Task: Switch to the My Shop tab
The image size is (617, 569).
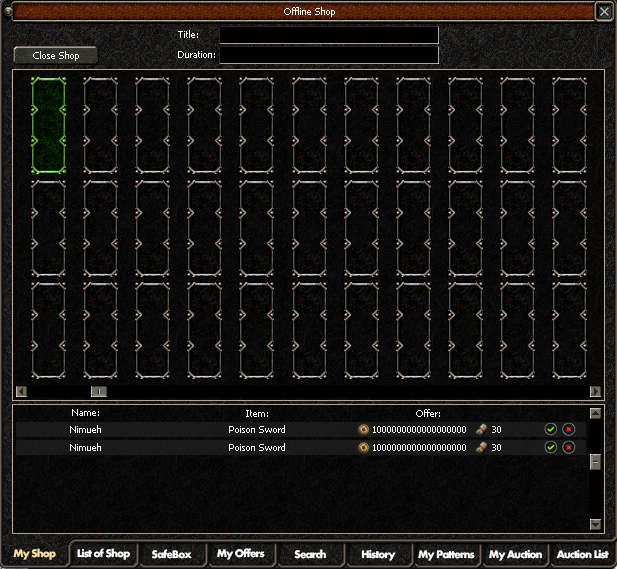Action: (35, 554)
